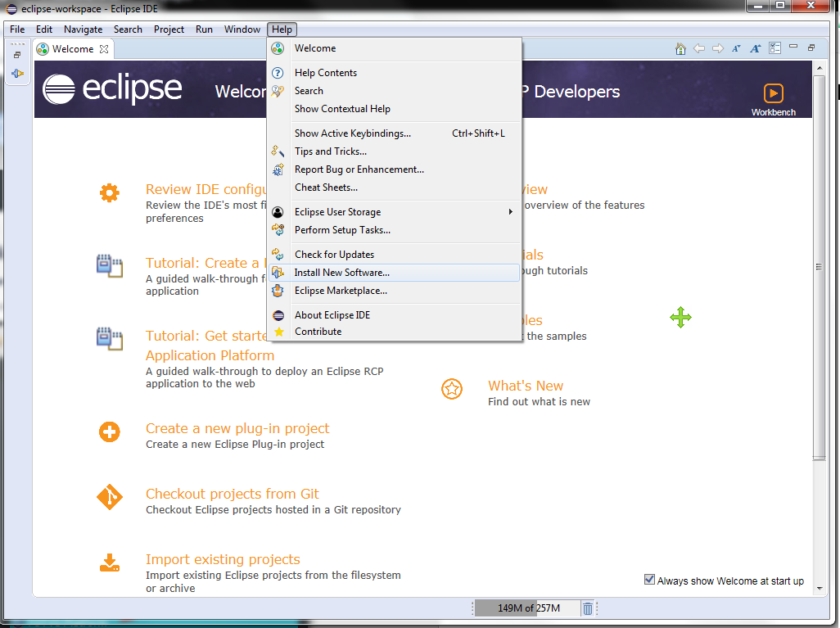Open the Project menu
Viewport: 840px width, 628px height.
(x=169, y=29)
